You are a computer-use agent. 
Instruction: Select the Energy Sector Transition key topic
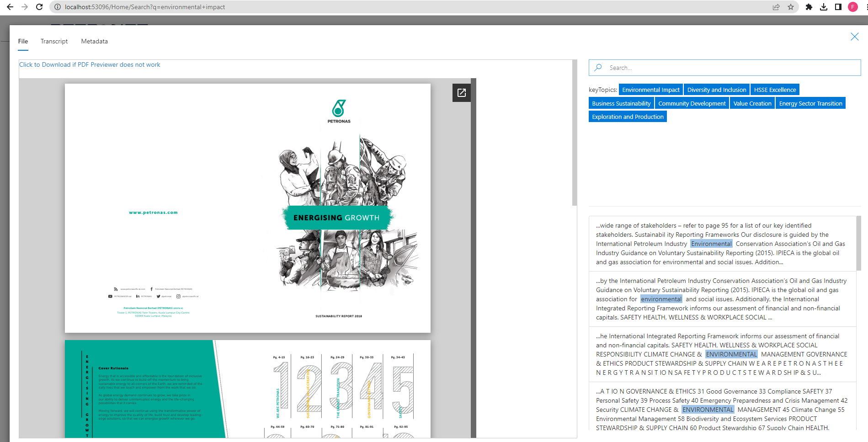811,103
